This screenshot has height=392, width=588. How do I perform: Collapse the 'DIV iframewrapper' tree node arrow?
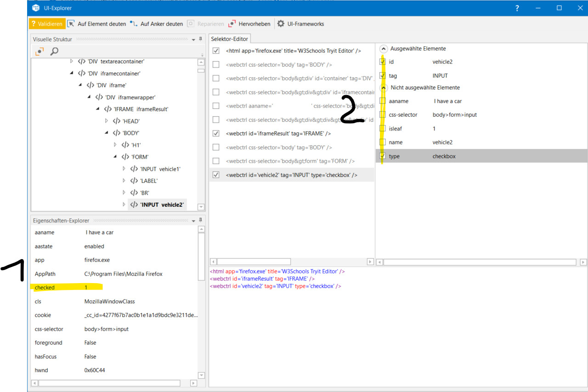coord(89,97)
